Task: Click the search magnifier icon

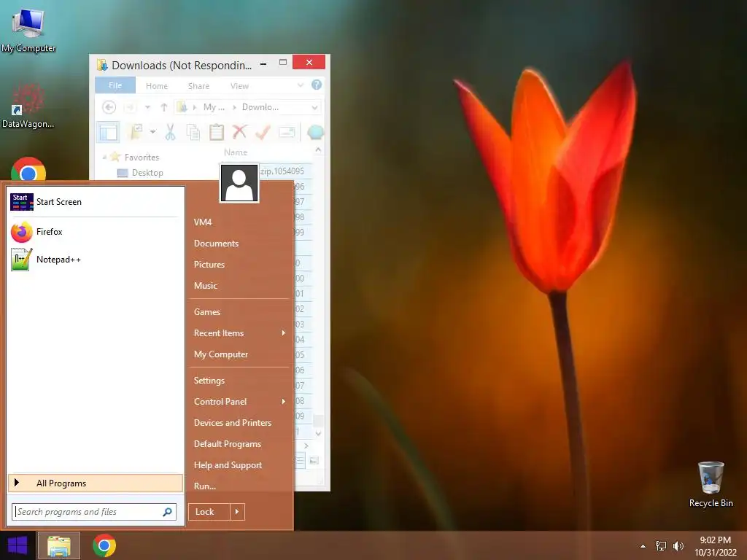Action: 167,512
